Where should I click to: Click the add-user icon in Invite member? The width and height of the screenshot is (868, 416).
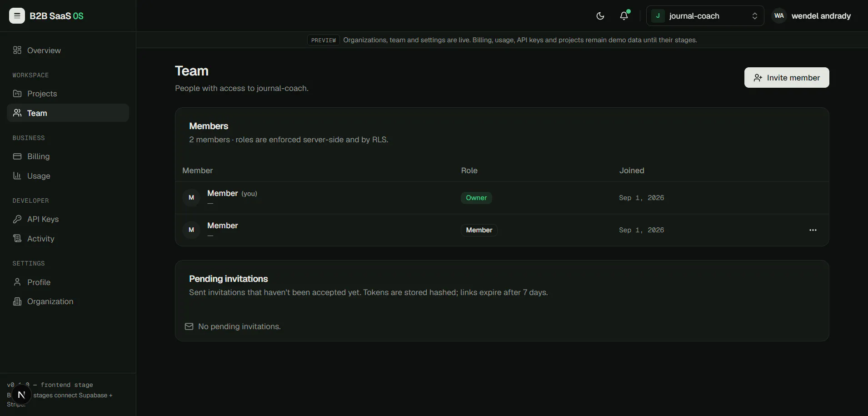(x=758, y=78)
